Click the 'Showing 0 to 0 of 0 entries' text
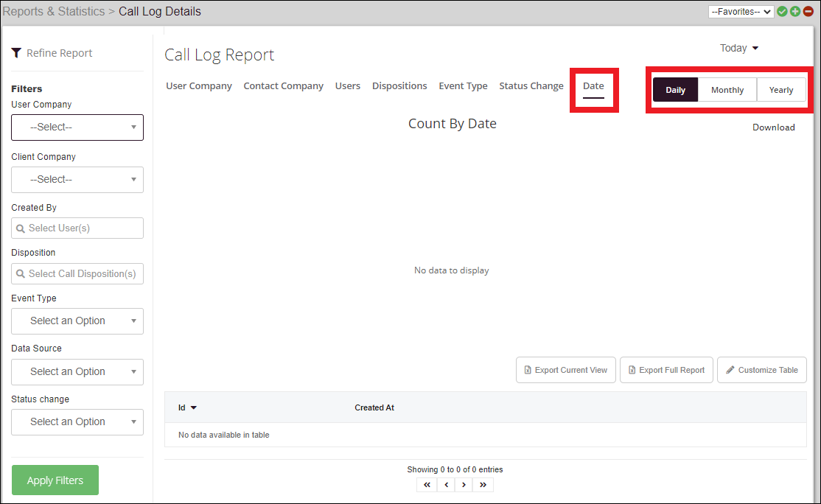This screenshot has height=504, width=821. 455,469
